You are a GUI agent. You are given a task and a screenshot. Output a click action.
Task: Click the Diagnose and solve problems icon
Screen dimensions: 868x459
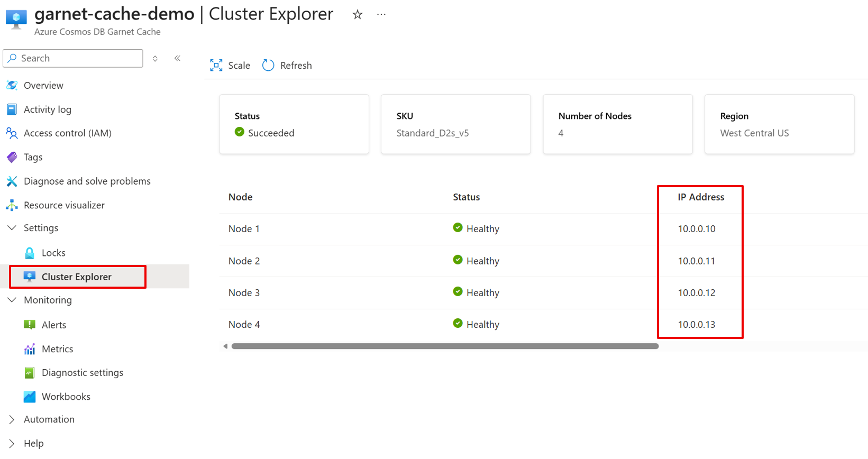pos(12,181)
